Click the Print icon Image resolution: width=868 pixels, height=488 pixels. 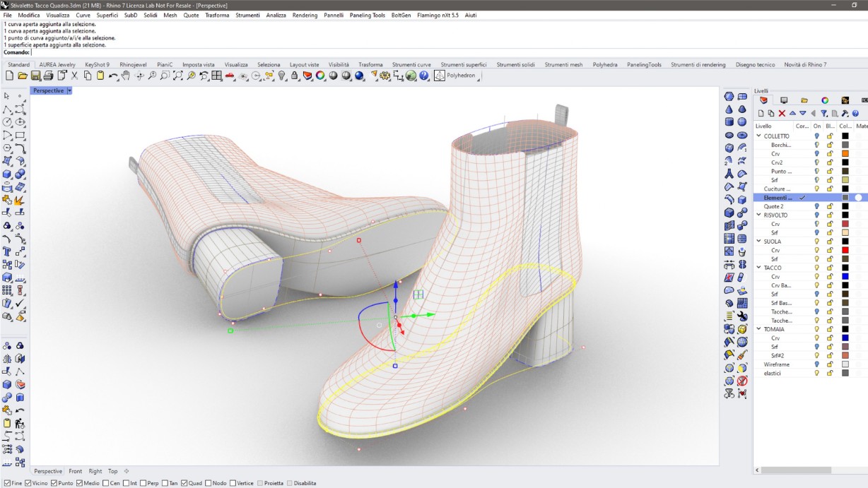tap(48, 76)
